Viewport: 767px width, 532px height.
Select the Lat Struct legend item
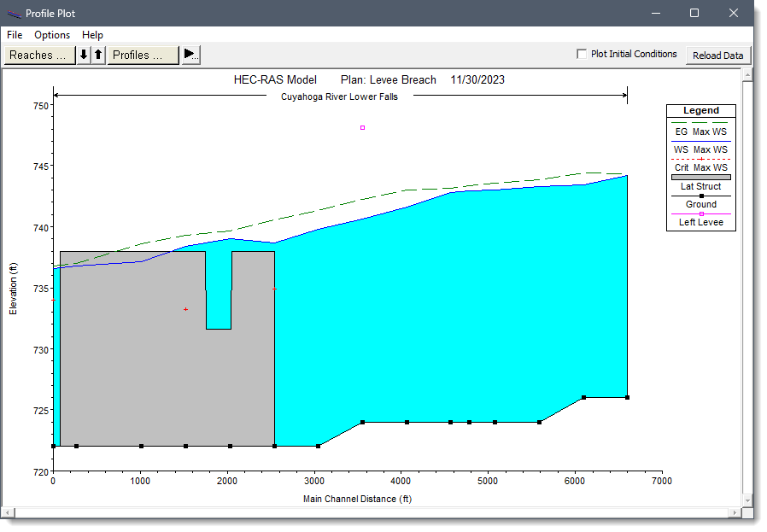(700, 186)
